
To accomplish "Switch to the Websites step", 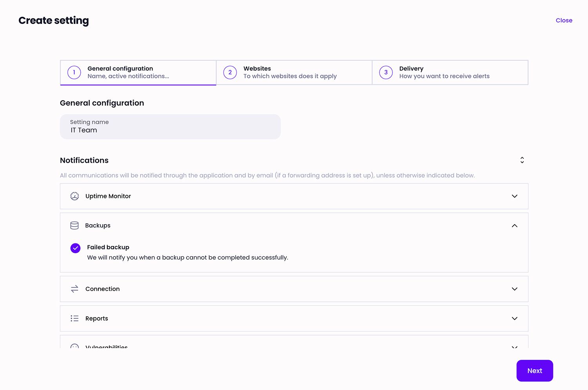I will tap(294, 72).
